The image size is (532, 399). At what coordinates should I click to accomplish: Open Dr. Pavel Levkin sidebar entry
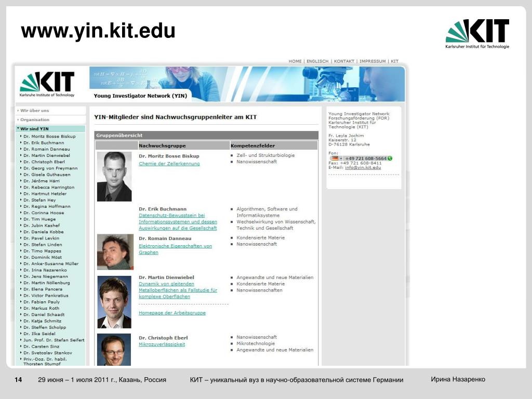click(x=41, y=238)
